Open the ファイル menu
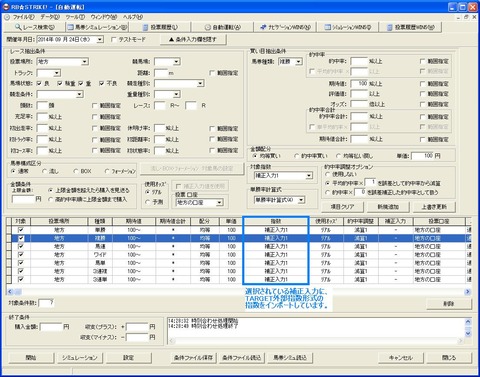 23,17
